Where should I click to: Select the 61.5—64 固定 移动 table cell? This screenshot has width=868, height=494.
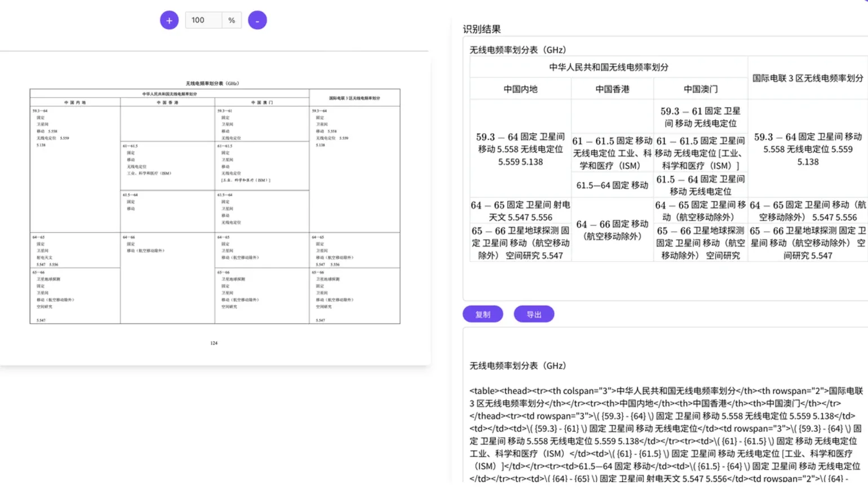click(612, 185)
